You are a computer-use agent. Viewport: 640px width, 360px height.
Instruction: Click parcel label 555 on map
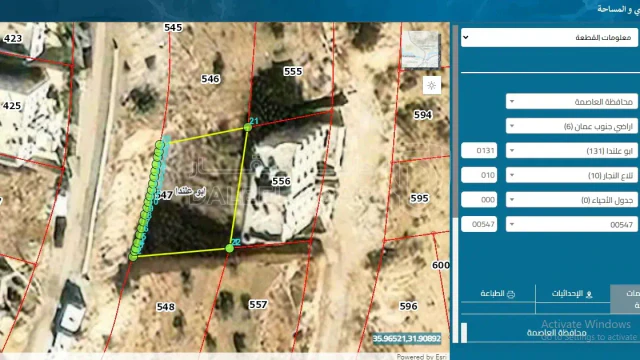(293, 71)
